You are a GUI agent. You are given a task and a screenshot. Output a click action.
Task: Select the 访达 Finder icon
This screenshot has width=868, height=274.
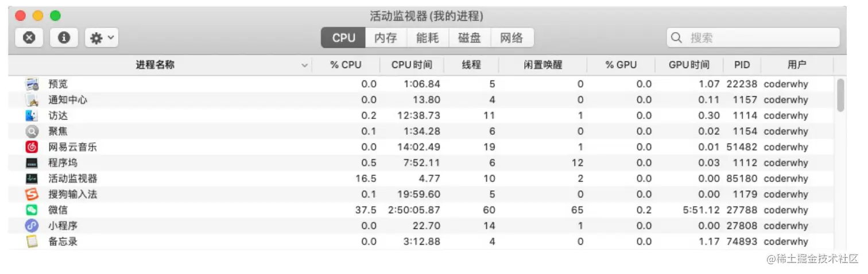32,115
